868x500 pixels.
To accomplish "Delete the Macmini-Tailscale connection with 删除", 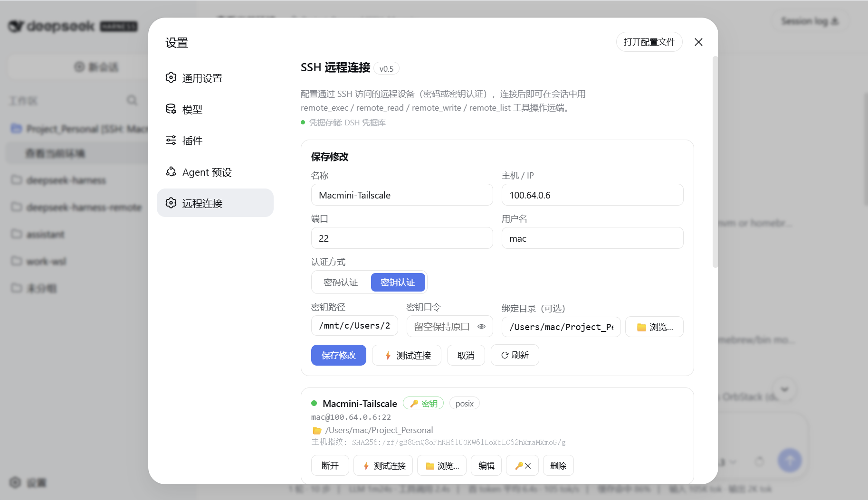I will click(x=558, y=465).
